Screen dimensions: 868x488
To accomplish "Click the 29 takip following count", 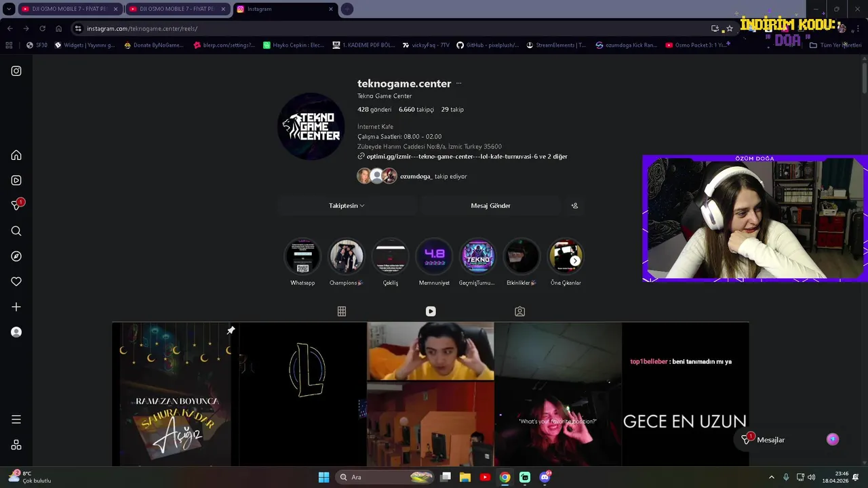I will pyautogui.click(x=452, y=109).
